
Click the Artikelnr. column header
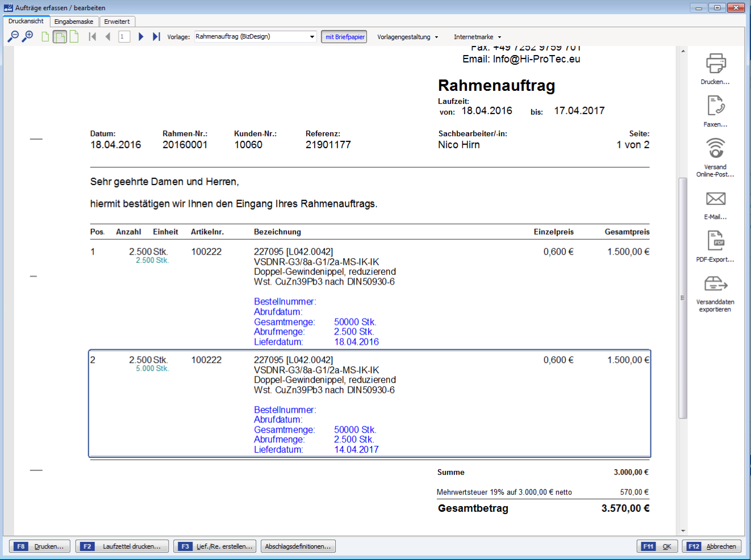click(x=207, y=232)
